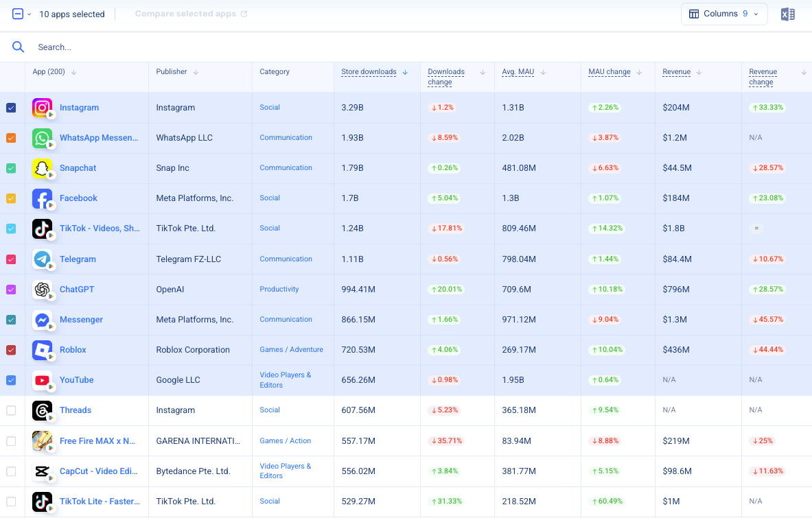Filter by Games / Adventure category link
Viewport: 812px width, 518px height.
point(292,350)
